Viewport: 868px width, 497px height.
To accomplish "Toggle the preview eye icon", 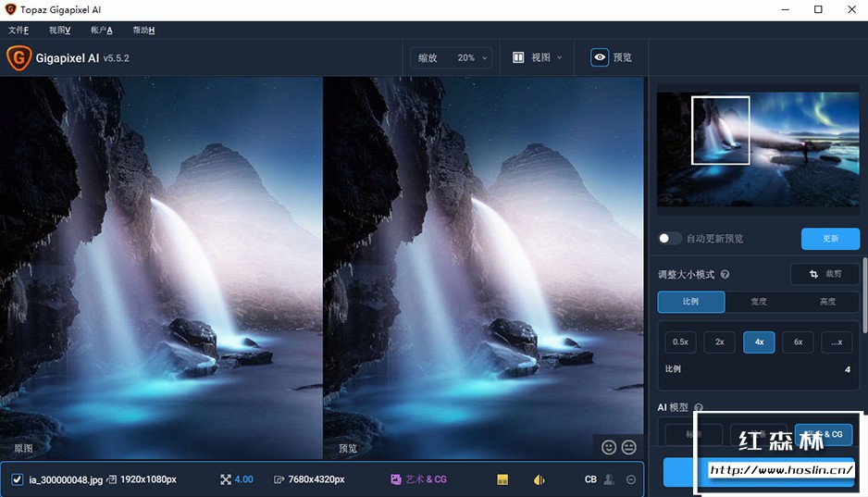I will [x=600, y=57].
